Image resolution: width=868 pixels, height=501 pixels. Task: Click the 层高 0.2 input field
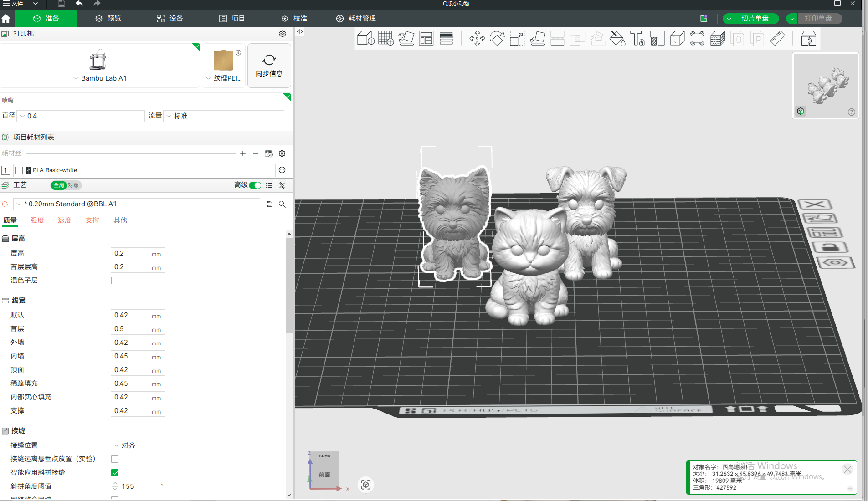click(138, 253)
